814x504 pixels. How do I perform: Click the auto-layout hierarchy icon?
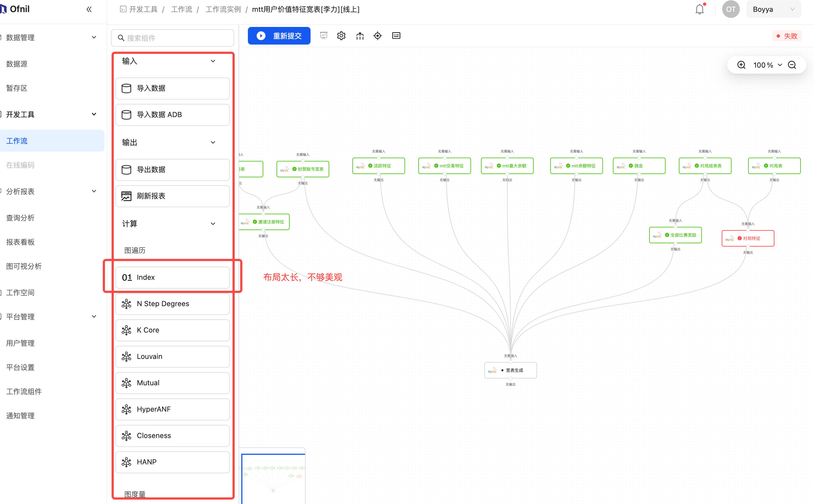[360, 36]
